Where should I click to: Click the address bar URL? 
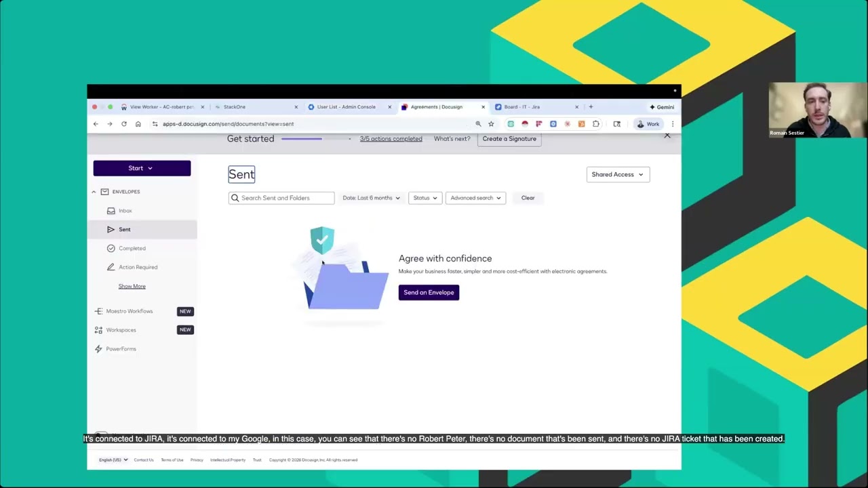coord(228,124)
